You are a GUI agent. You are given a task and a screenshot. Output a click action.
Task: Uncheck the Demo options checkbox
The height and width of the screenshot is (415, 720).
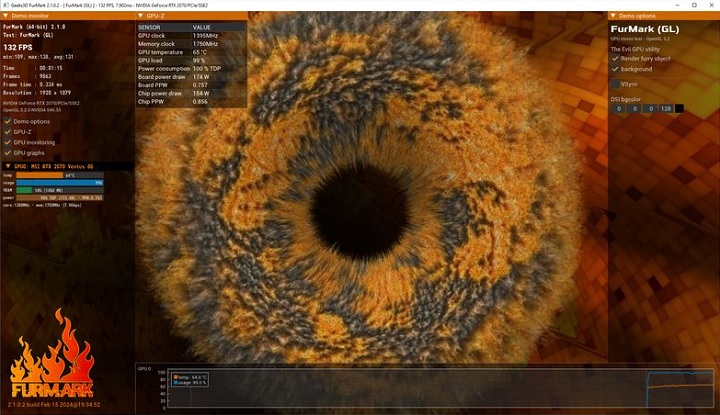point(7,121)
